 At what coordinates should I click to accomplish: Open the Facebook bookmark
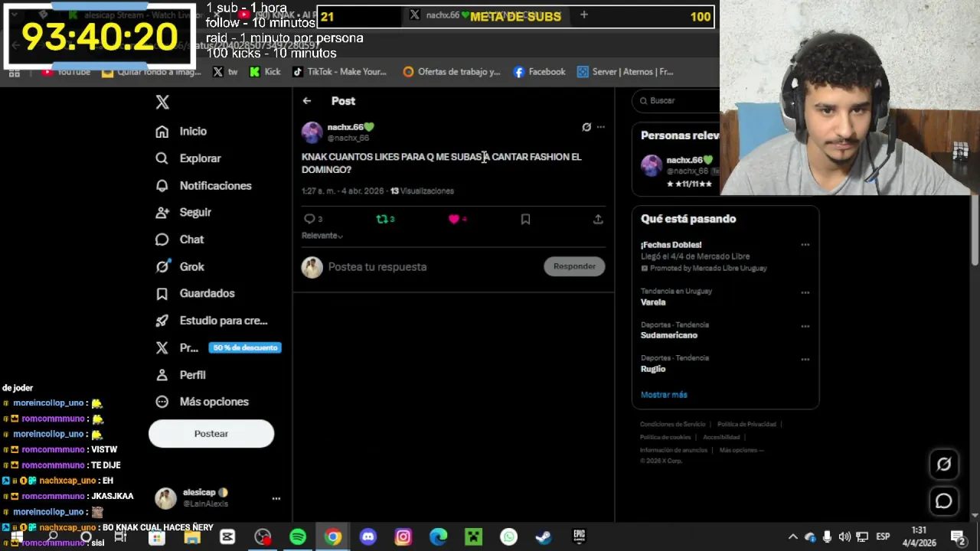[539, 72]
